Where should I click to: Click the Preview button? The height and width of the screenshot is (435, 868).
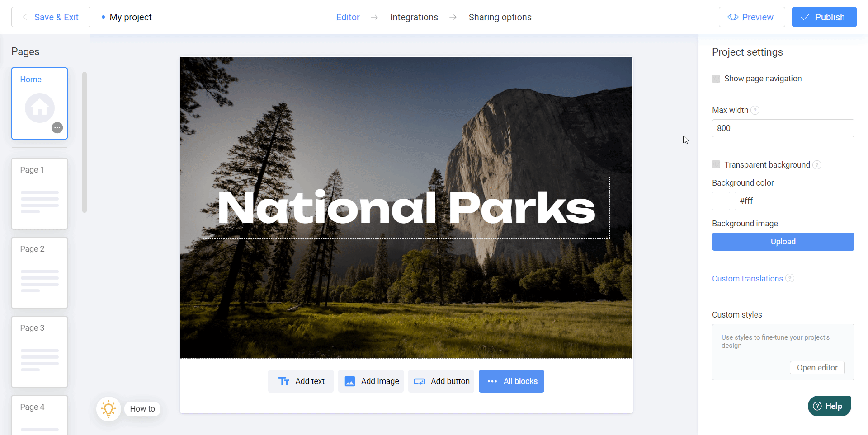point(752,17)
